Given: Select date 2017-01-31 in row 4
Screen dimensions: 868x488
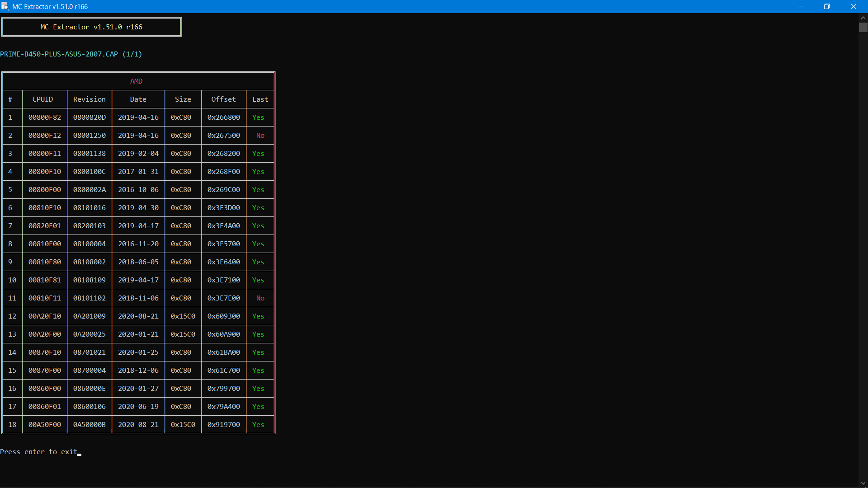Looking at the screenshot, I should [138, 171].
